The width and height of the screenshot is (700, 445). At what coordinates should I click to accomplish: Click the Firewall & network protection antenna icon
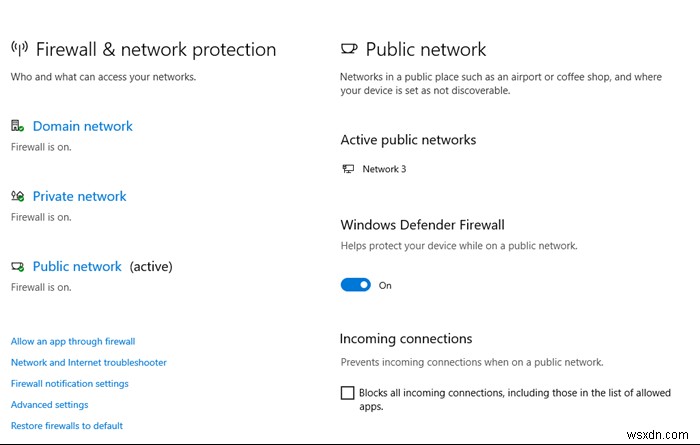[19, 49]
